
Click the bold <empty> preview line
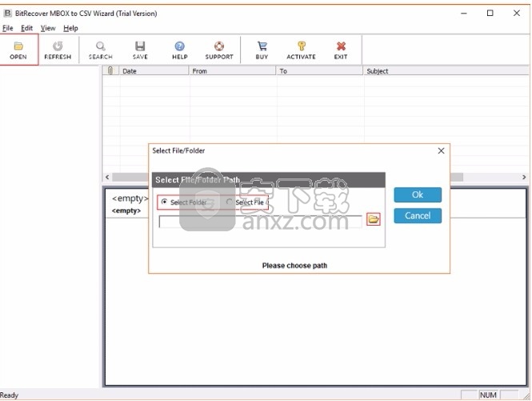pos(126,211)
